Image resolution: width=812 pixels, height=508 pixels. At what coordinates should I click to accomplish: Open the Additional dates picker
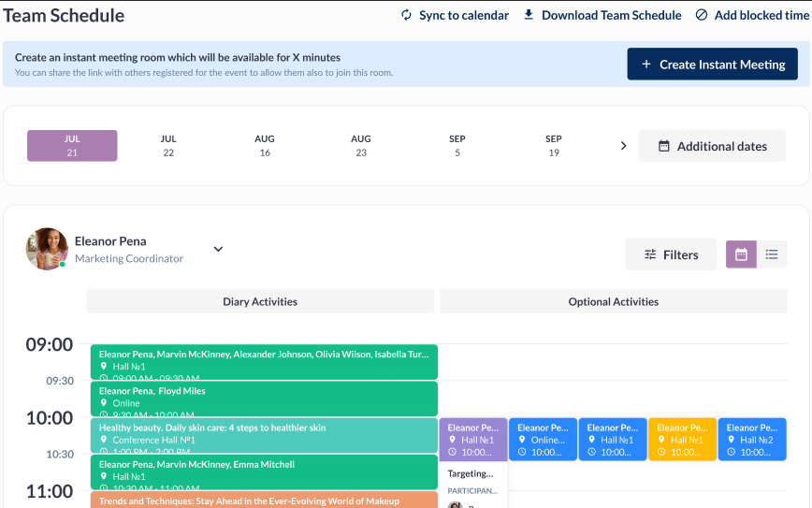pyautogui.click(x=712, y=146)
